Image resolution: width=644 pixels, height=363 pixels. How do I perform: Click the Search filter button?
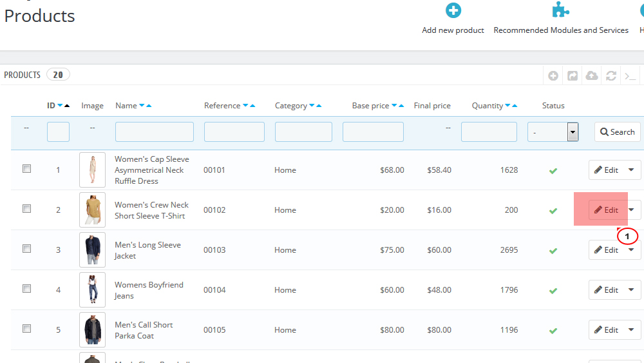click(618, 132)
